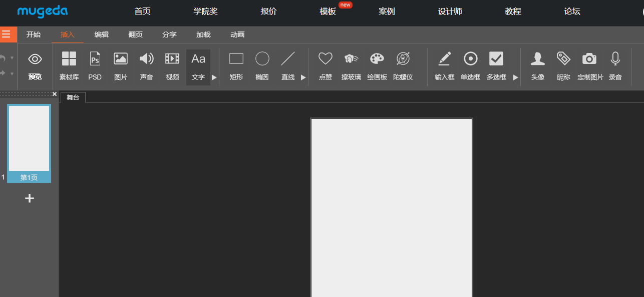Open the 报价 pricing link
Screen dimensions: 644x297
point(269,11)
